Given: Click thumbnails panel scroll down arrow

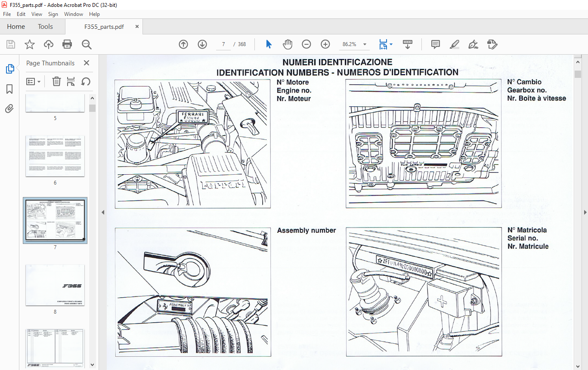Looking at the screenshot, I should coord(93,364).
